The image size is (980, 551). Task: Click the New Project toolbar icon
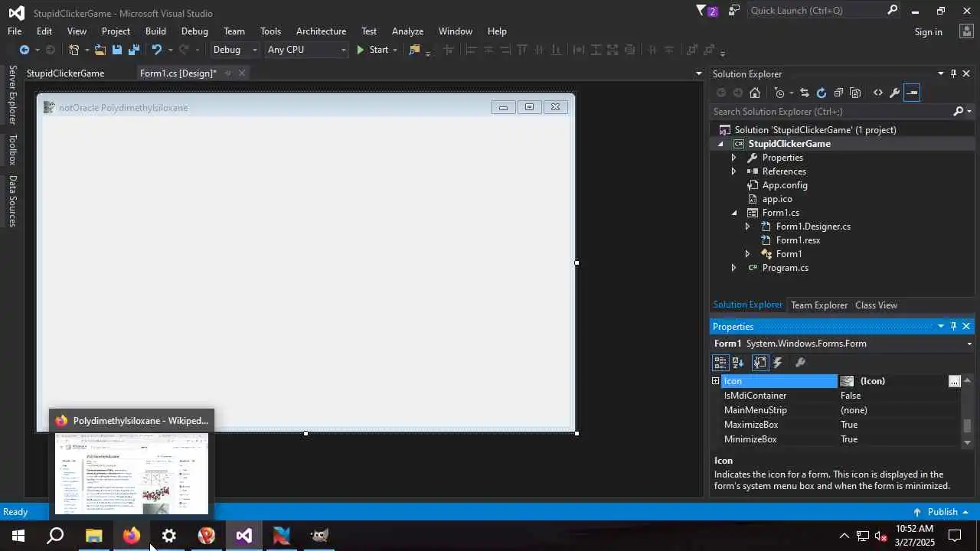pyautogui.click(x=73, y=50)
